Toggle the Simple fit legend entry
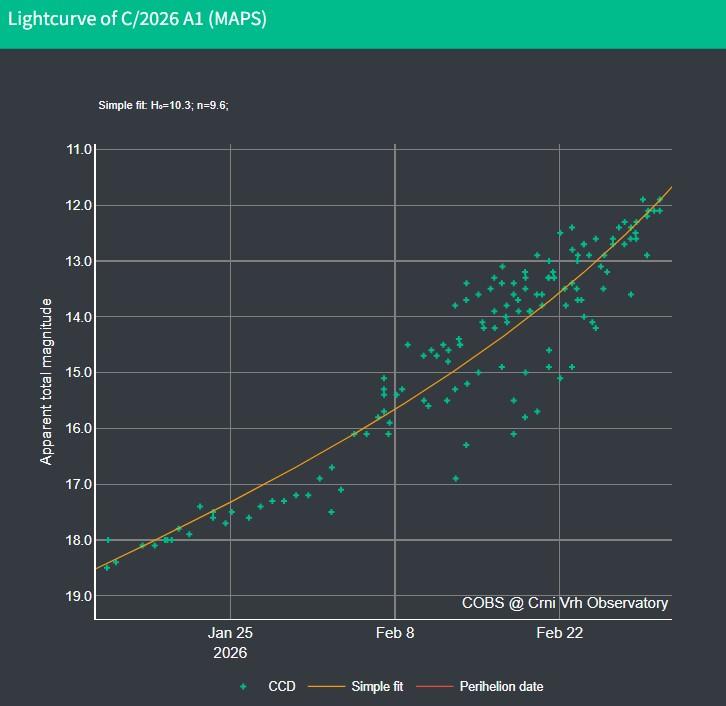 click(x=356, y=686)
